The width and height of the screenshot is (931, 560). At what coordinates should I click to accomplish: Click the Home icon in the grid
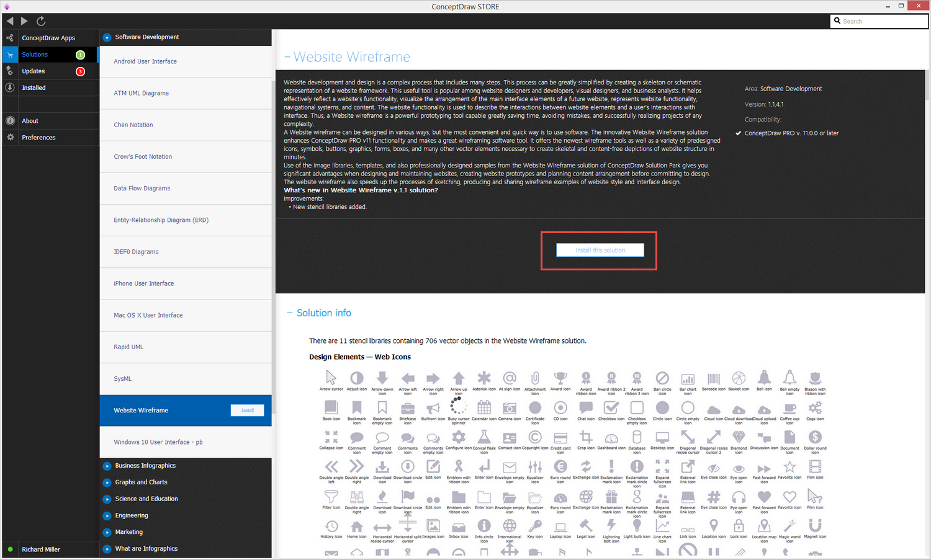(357, 527)
